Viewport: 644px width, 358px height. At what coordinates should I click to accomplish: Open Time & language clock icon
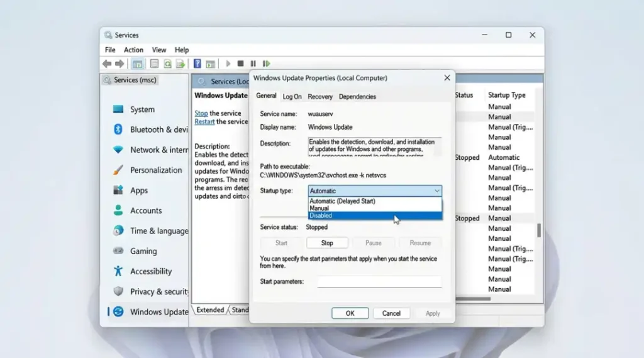click(118, 230)
